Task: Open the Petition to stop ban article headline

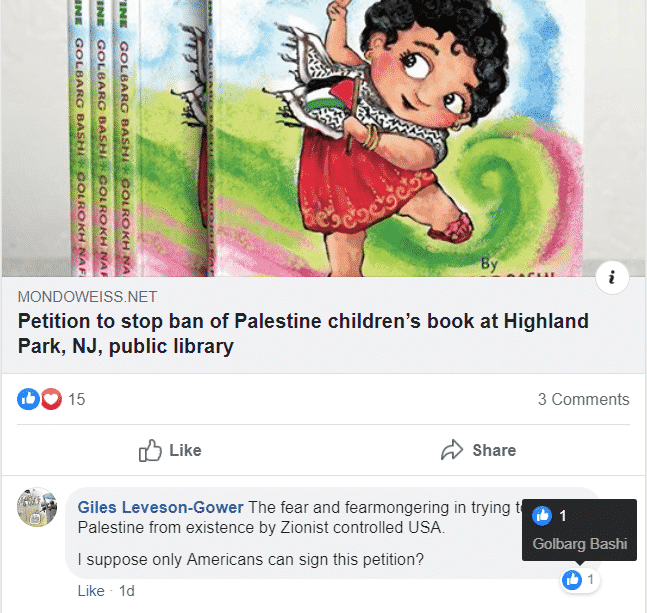Action: [303, 333]
